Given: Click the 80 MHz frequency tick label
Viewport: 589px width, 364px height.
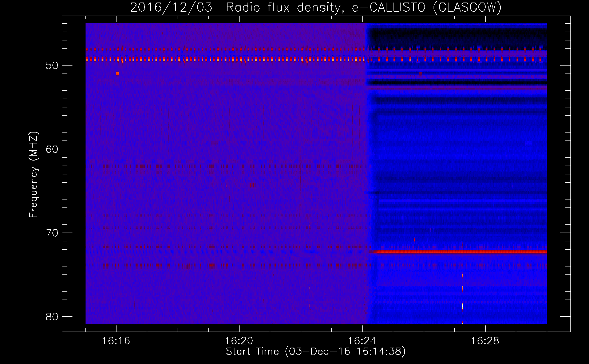Looking at the screenshot, I should tap(52, 316).
